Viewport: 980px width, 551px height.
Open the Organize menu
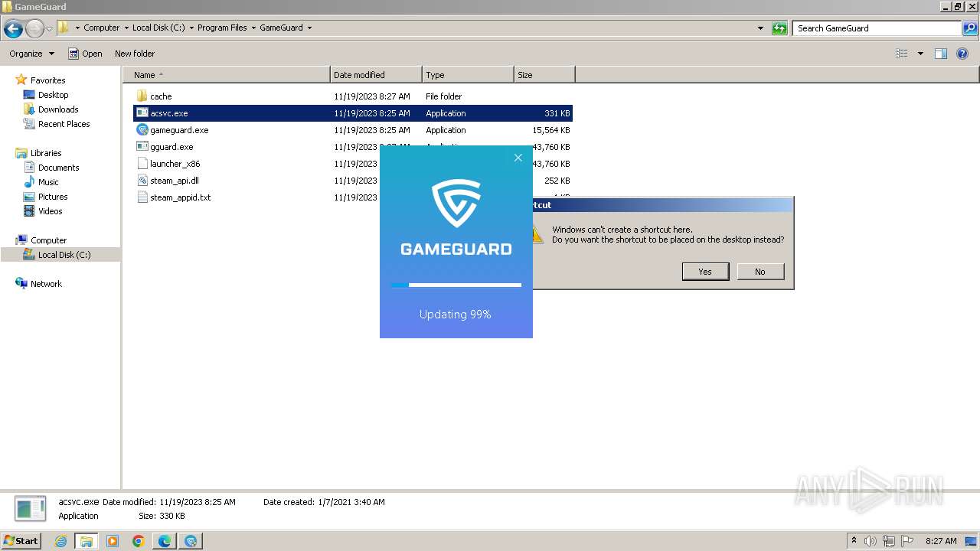(x=32, y=54)
